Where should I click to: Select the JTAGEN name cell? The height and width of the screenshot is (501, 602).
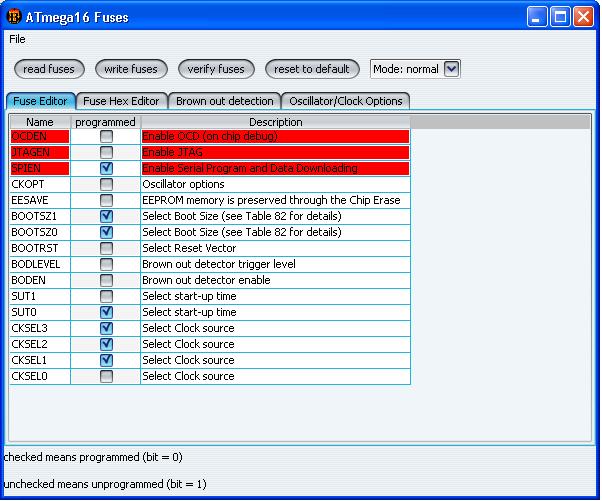(40, 152)
